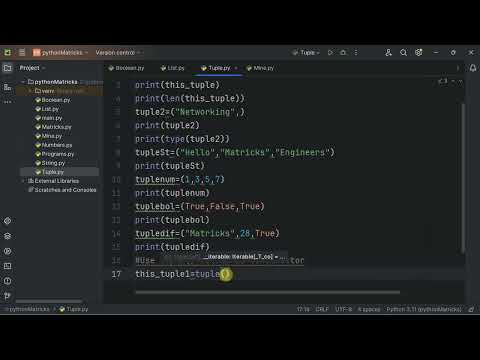Select List.py in project tree

click(47, 109)
